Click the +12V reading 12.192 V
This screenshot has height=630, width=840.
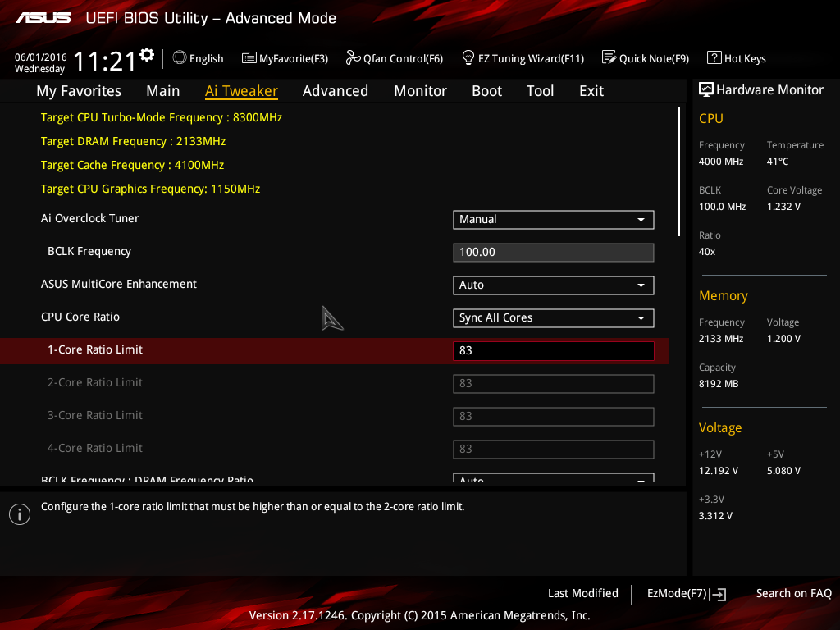[719, 471]
